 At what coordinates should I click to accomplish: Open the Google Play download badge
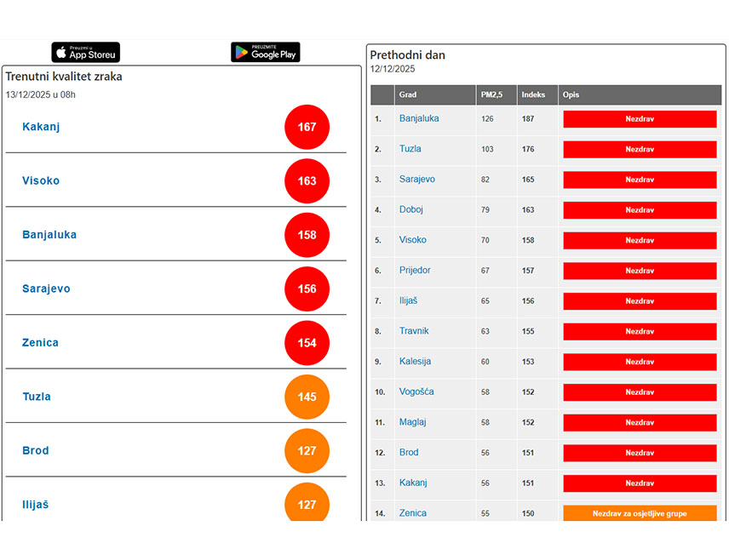coord(265,53)
